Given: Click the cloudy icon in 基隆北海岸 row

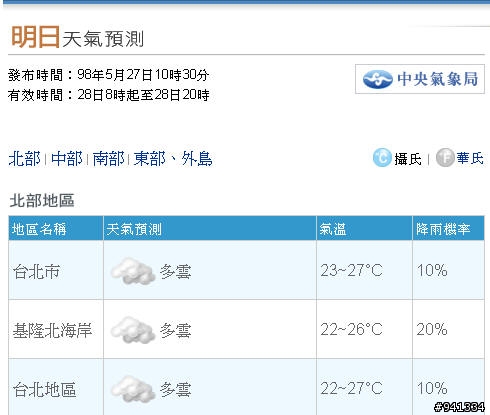Looking at the screenshot, I should pos(133,330).
